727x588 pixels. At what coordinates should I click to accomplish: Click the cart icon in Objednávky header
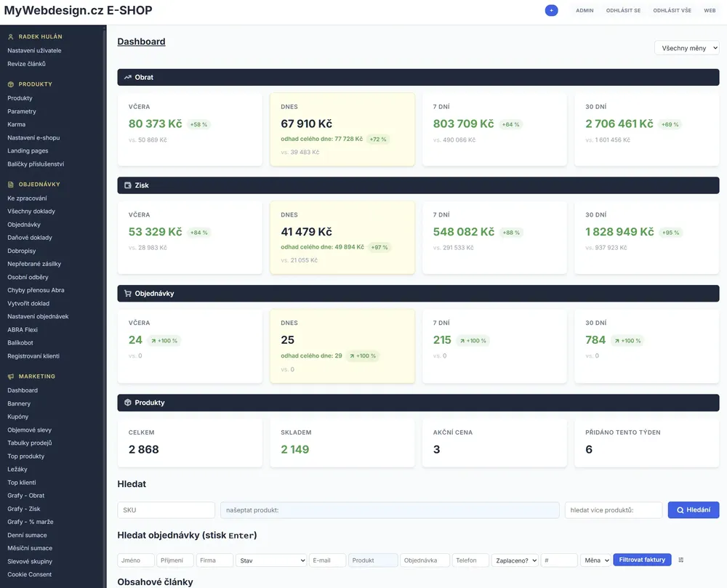coord(127,294)
